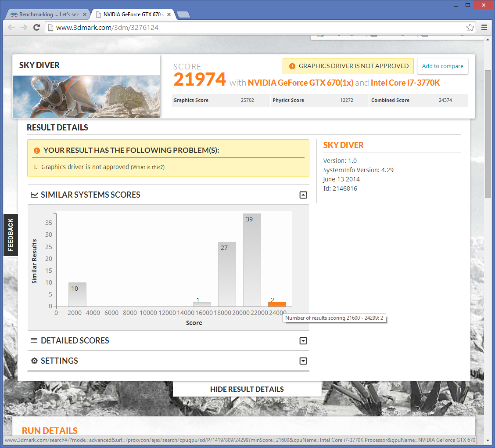Select the NVIDIA GeForce GTX 670 tab

(x=133, y=14)
